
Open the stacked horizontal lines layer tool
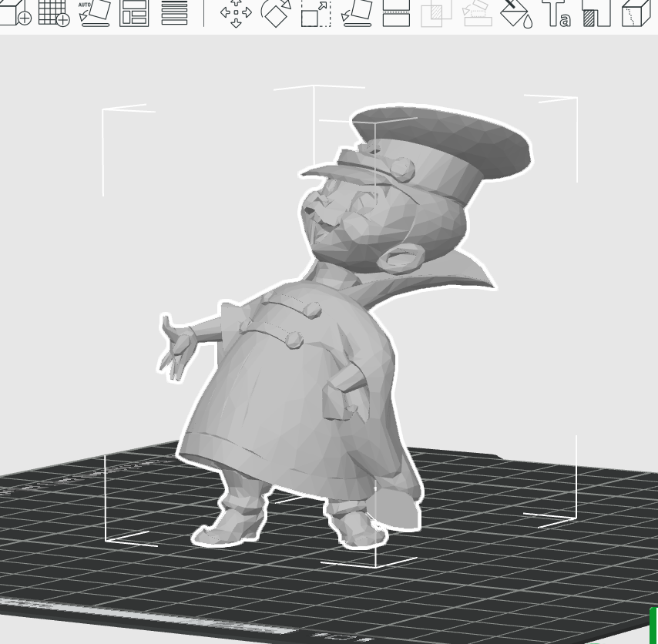(175, 13)
